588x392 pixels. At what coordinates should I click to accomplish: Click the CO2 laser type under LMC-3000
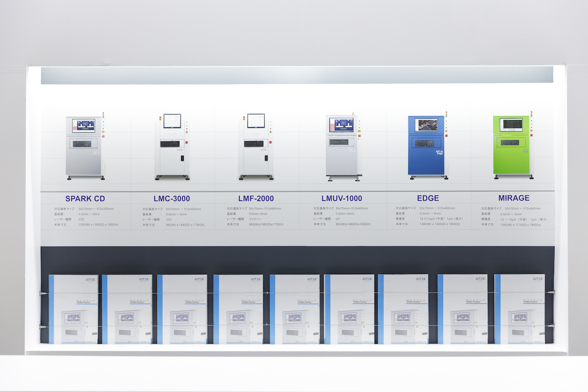coord(169,219)
